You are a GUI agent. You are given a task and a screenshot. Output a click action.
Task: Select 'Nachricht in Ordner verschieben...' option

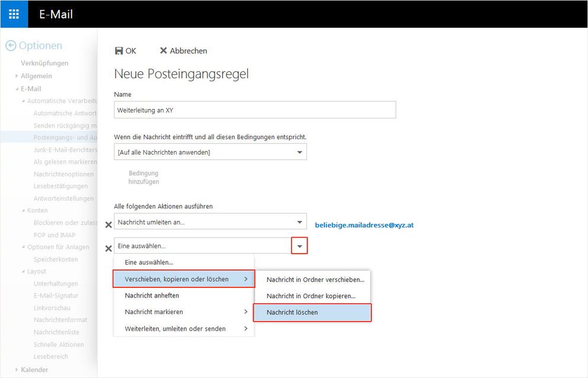point(315,280)
